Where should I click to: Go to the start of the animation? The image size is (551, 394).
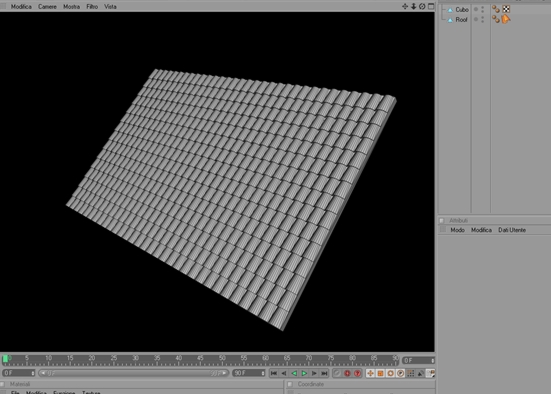[273, 373]
